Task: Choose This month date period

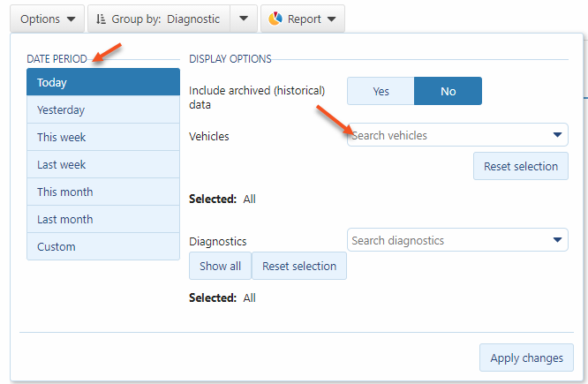Action: 103,192
